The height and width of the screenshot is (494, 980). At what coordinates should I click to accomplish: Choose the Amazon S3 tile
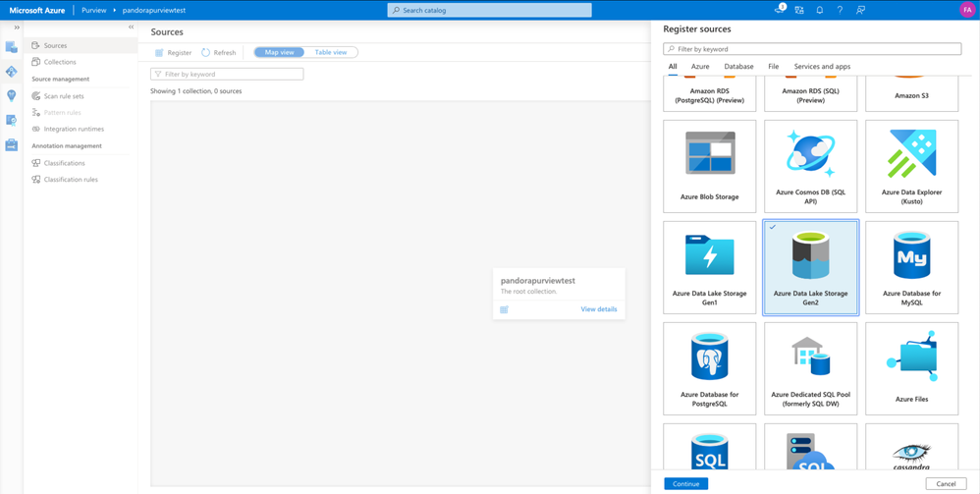912,94
